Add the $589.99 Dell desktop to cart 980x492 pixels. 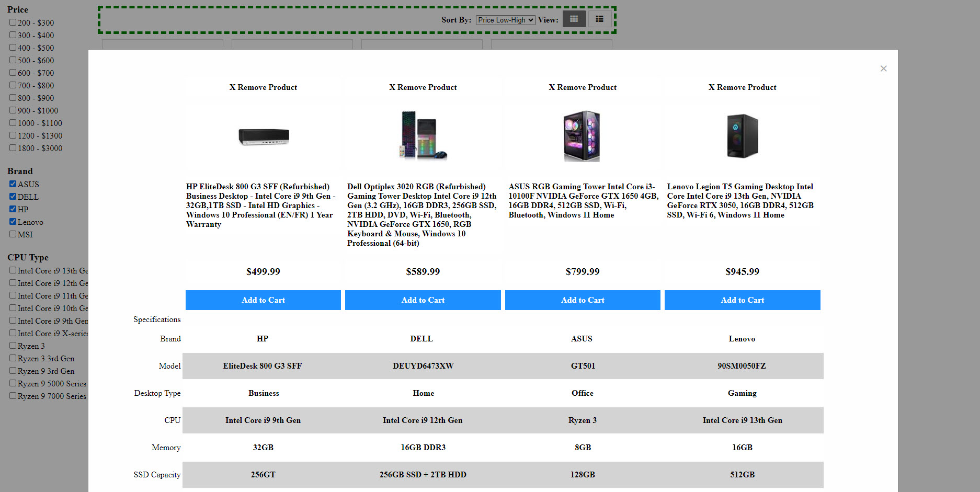pos(423,300)
